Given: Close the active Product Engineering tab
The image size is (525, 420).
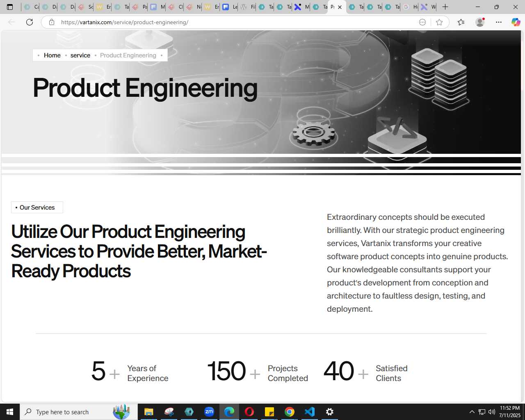Looking at the screenshot, I should [340, 7].
